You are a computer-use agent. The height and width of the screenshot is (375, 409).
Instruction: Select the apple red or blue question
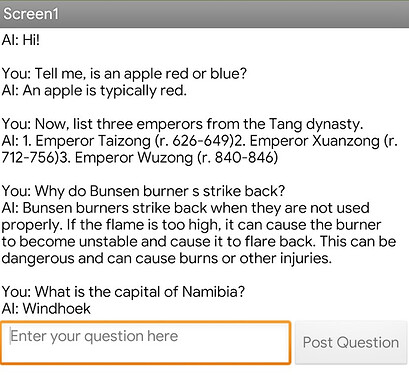click(x=124, y=74)
